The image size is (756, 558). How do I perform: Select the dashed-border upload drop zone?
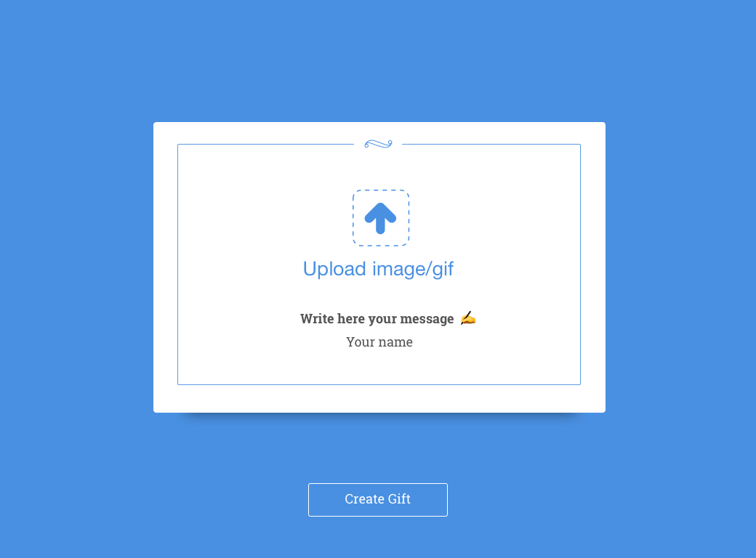pos(381,218)
